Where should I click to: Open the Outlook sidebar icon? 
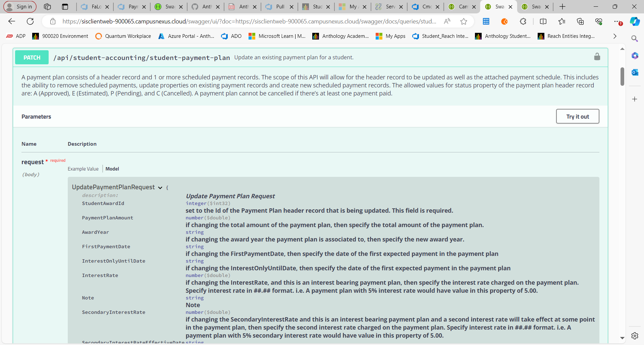pyautogui.click(x=635, y=72)
